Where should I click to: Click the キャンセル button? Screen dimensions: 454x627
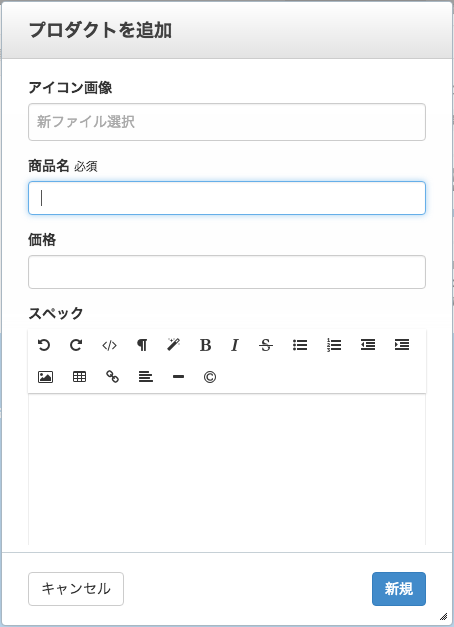(76, 589)
